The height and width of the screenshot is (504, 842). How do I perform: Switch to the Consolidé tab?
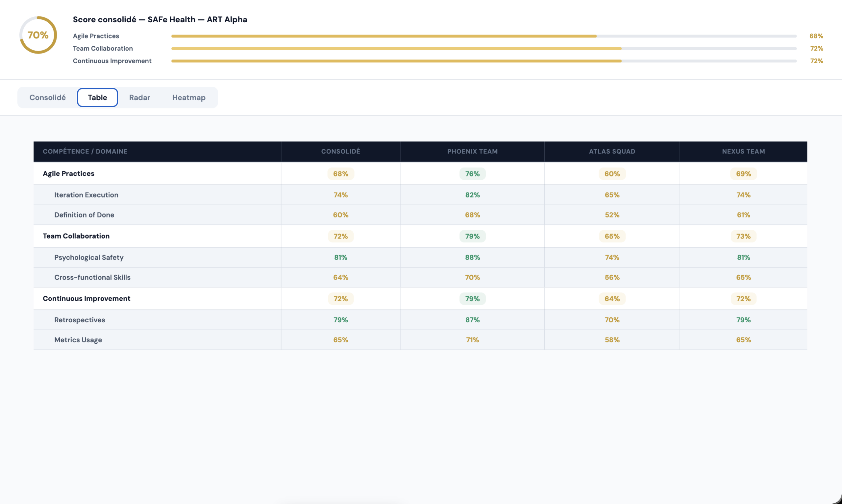click(x=48, y=98)
